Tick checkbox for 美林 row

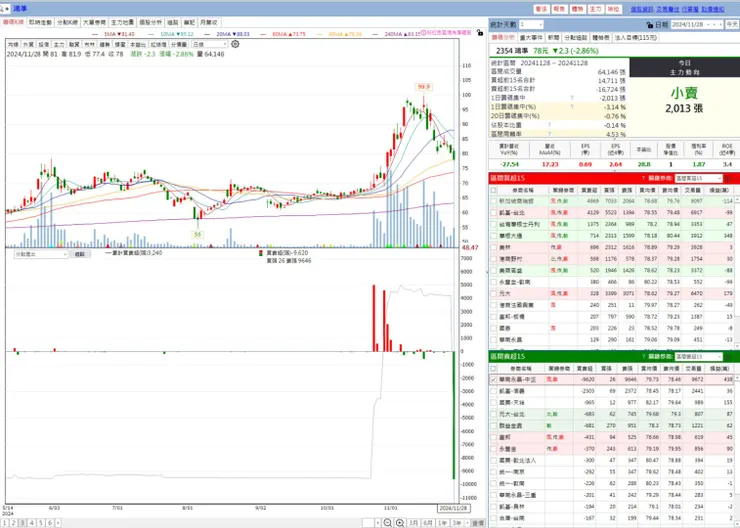[x=494, y=247]
